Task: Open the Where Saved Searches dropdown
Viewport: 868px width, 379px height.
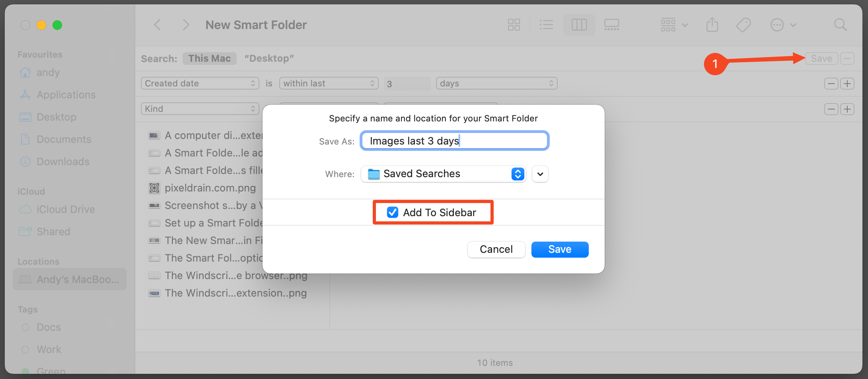Action: pyautogui.click(x=443, y=174)
